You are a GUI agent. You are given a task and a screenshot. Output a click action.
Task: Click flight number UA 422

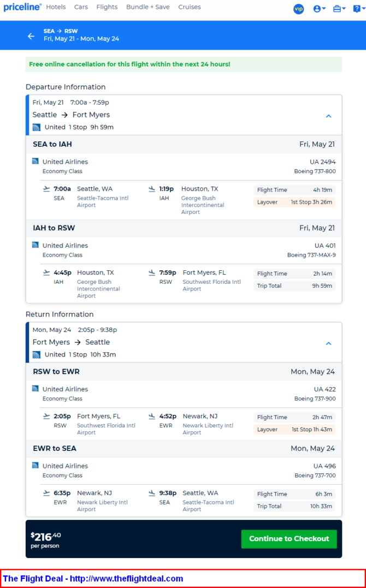click(x=324, y=389)
